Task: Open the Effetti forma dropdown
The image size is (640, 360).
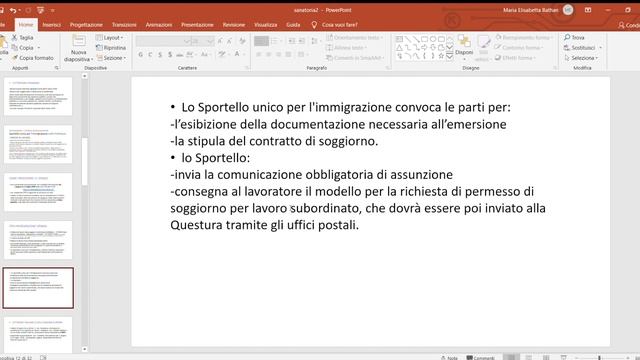Action: pos(516,58)
